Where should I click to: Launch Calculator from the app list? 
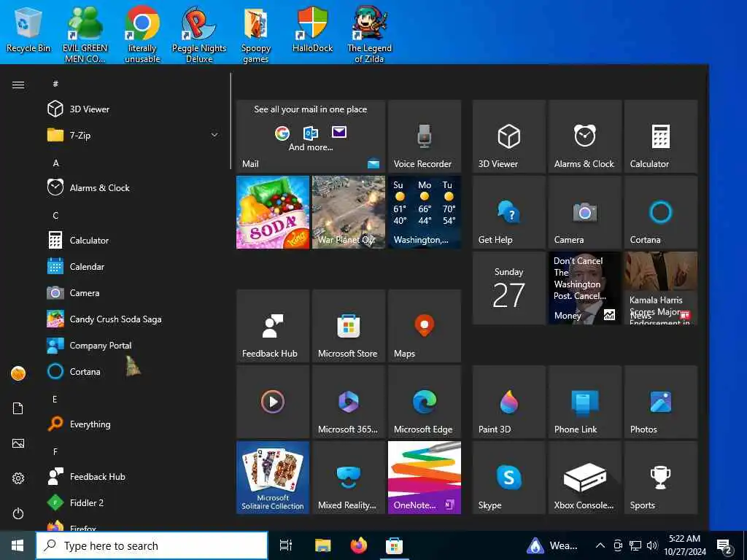133,240
